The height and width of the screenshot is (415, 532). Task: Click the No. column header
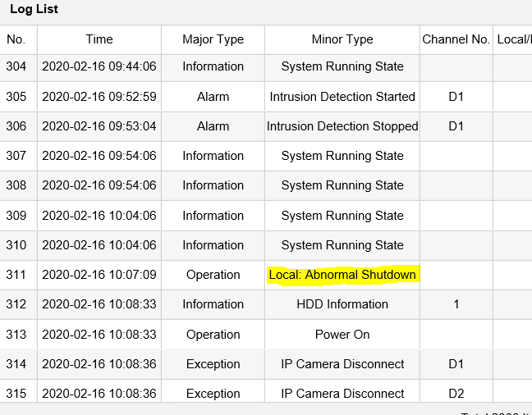click(16, 39)
